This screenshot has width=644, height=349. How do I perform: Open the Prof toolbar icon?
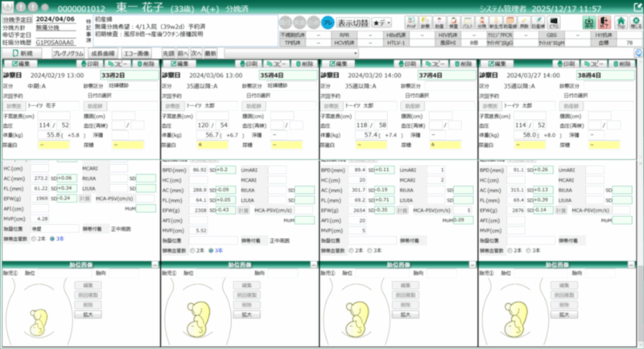[x=411, y=23]
